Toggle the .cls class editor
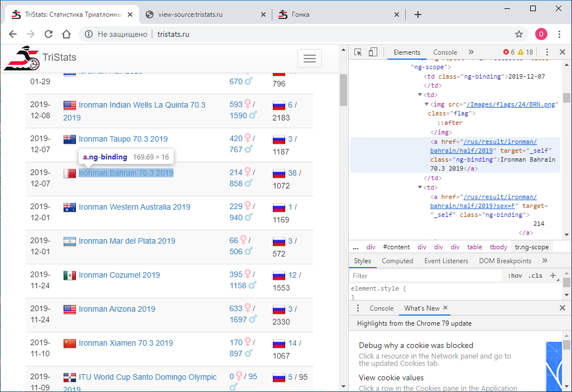 coord(535,275)
